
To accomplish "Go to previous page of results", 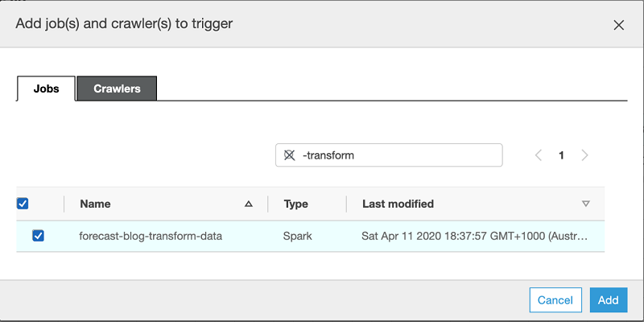I will 539,155.
